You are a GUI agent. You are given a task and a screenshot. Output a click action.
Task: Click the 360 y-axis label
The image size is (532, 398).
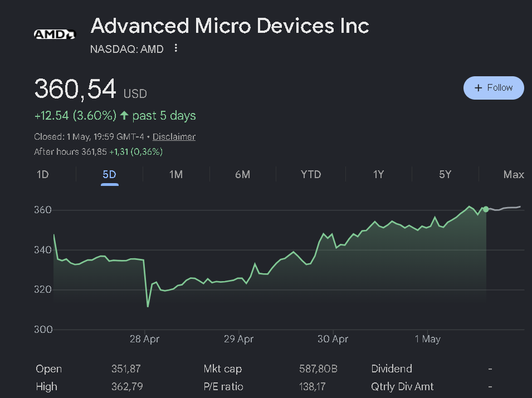43,210
